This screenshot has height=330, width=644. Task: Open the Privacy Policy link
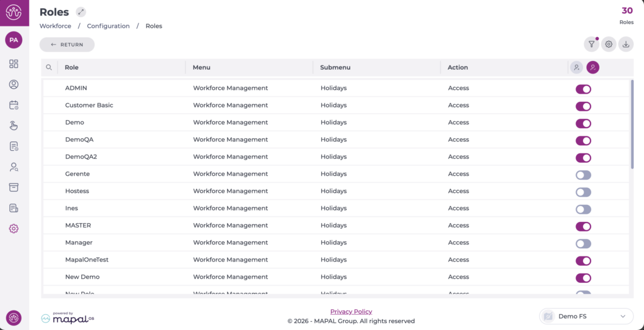351,312
